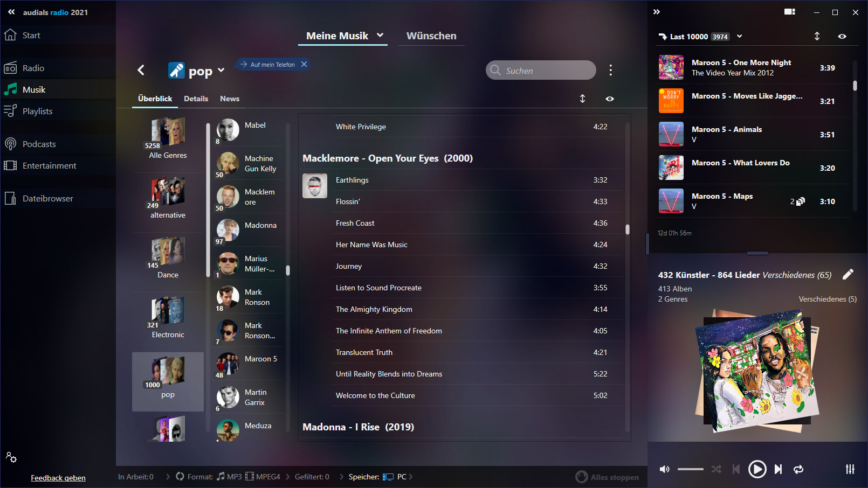Toggle the playlist view eye icon
This screenshot has height=488, width=868.
click(842, 37)
